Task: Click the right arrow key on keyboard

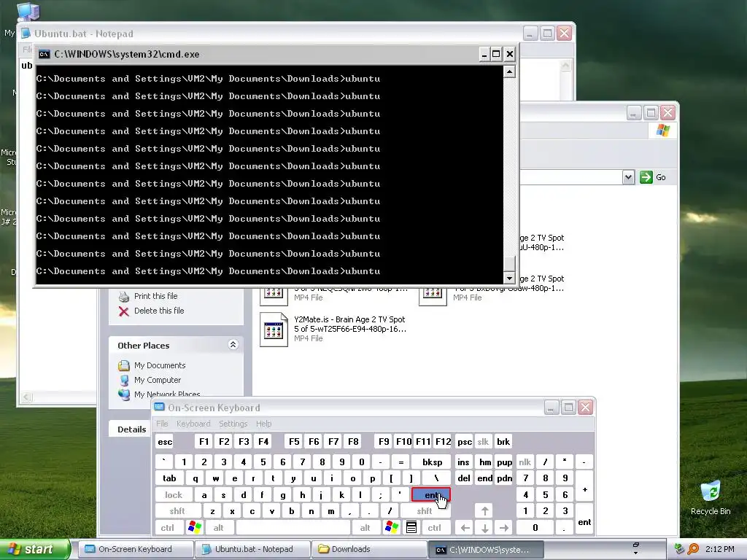Action: [504, 528]
